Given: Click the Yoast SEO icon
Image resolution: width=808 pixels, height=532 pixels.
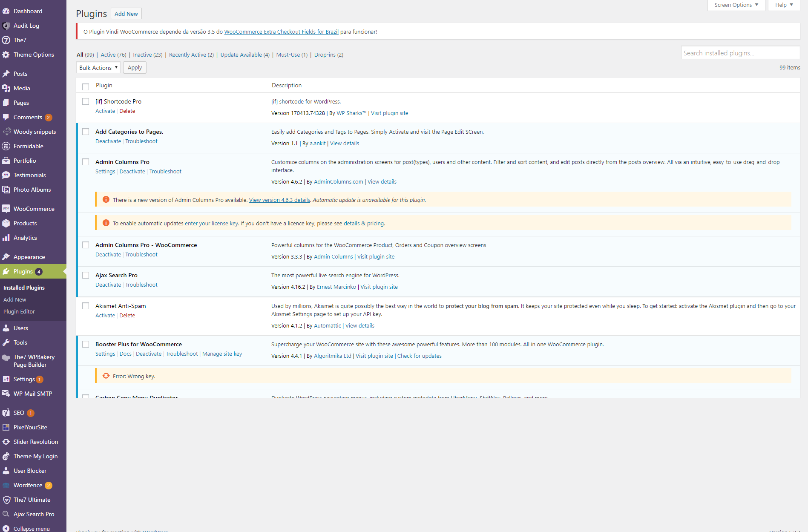Looking at the screenshot, I should point(6,413).
